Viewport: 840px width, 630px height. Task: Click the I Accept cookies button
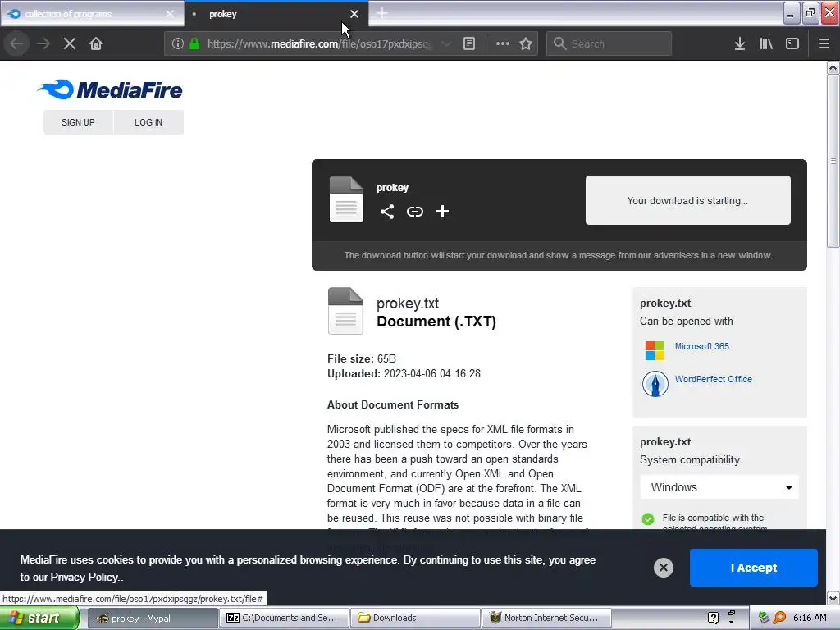(x=753, y=568)
